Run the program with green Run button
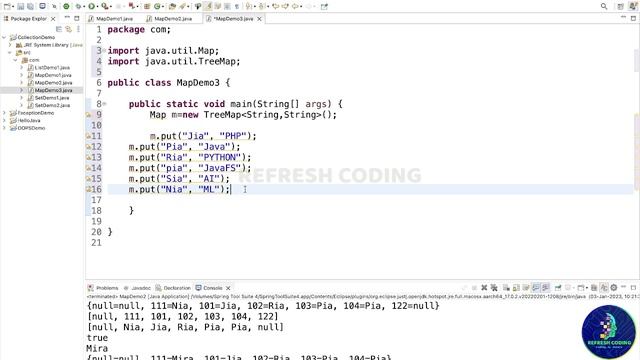640x360 pixels. pos(91,7)
